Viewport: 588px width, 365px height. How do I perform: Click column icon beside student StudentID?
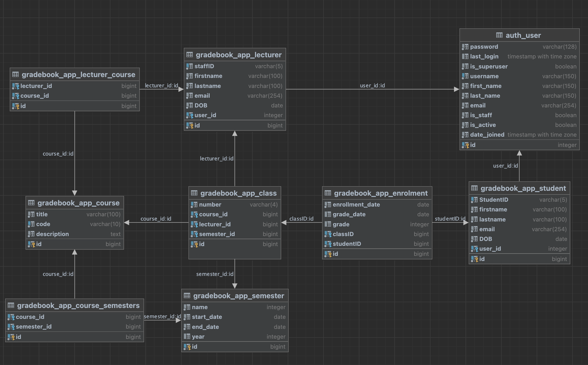pyautogui.click(x=474, y=200)
